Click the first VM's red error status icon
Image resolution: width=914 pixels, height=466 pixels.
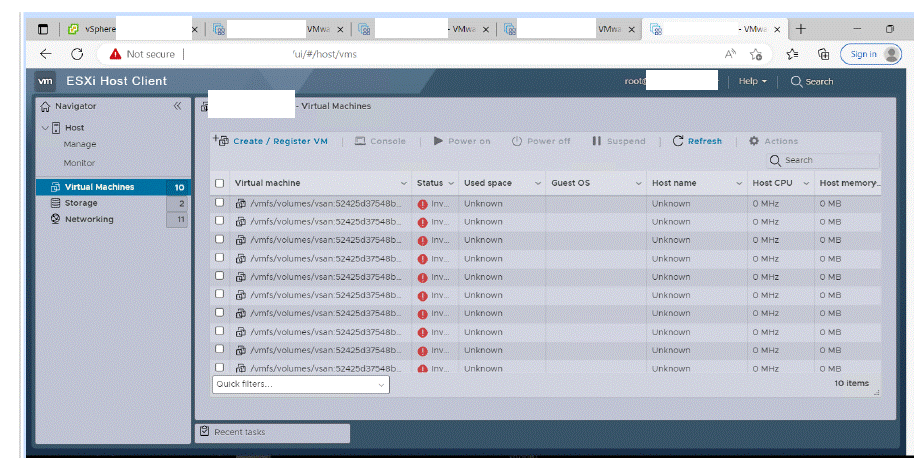click(423, 204)
